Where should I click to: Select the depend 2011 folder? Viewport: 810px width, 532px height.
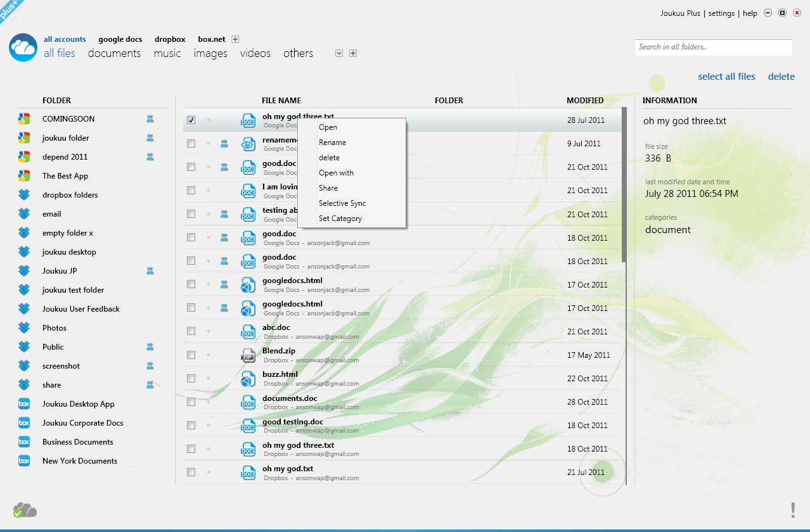click(x=65, y=157)
